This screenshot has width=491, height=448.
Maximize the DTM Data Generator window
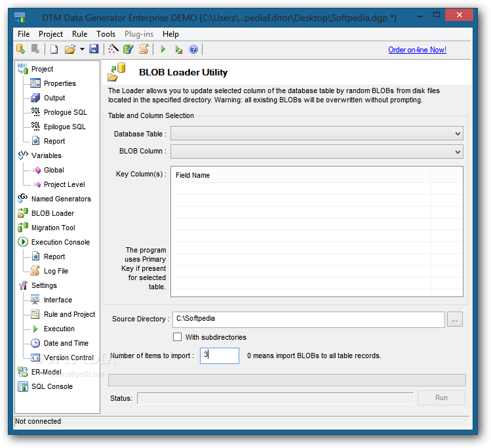pos(437,14)
